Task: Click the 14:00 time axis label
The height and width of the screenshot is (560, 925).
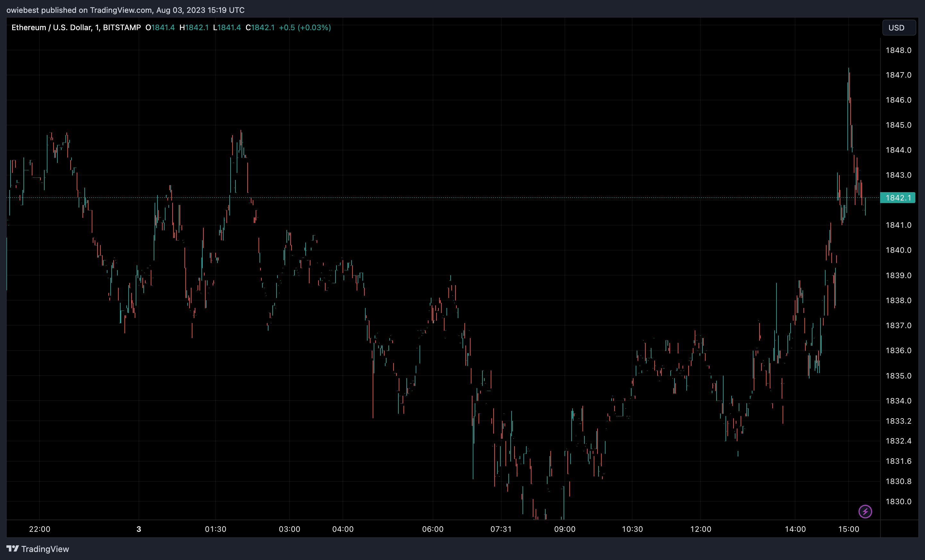Action: [795, 529]
